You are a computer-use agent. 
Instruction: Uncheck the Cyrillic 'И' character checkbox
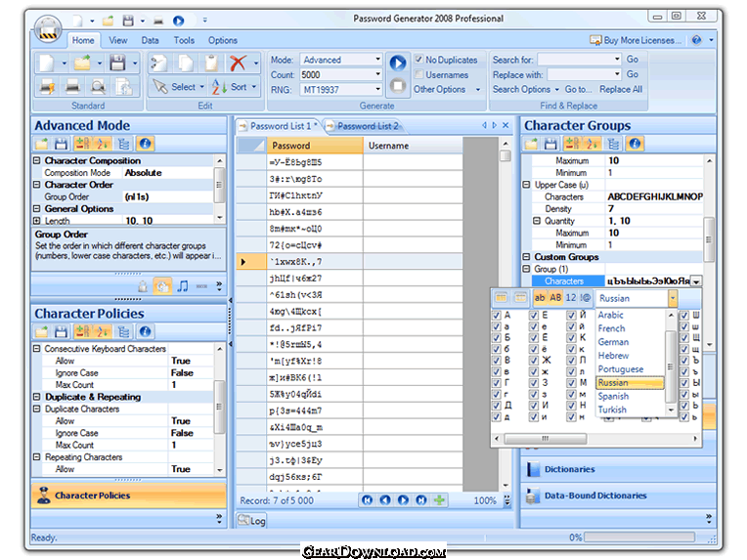pos(534,406)
